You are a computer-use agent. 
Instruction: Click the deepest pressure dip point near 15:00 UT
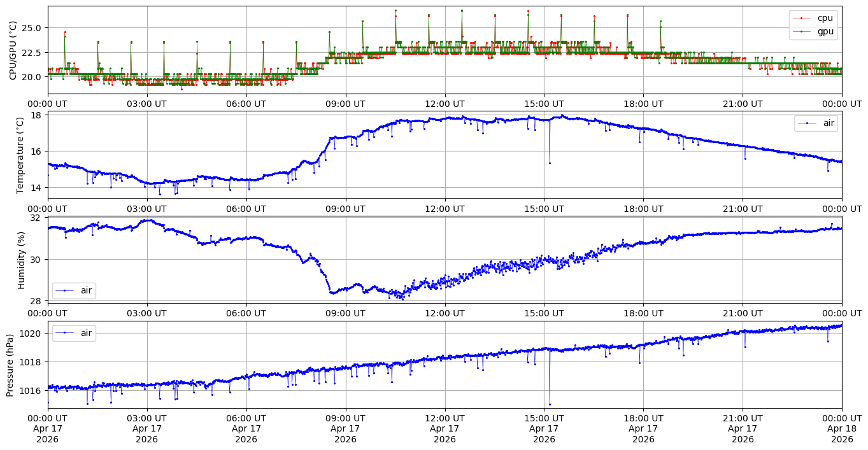tap(550, 404)
